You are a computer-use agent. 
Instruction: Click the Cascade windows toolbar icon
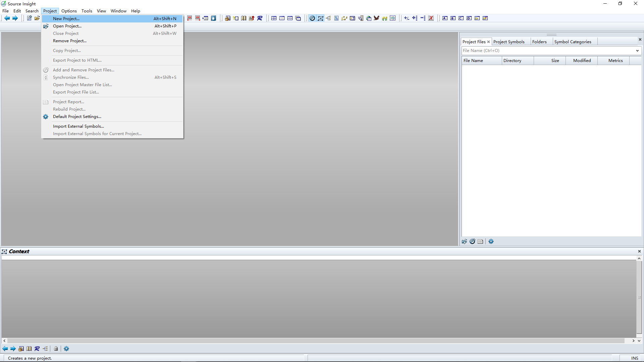pos(298,18)
